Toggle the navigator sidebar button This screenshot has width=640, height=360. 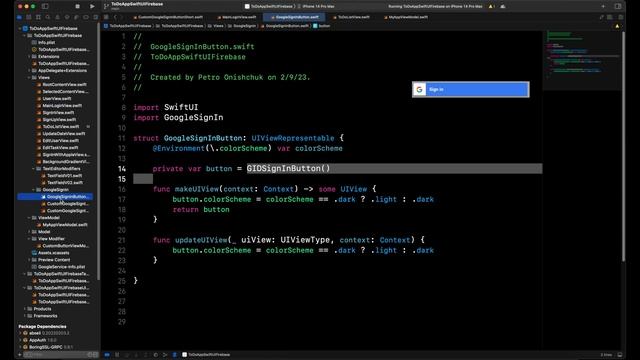point(45,7)
